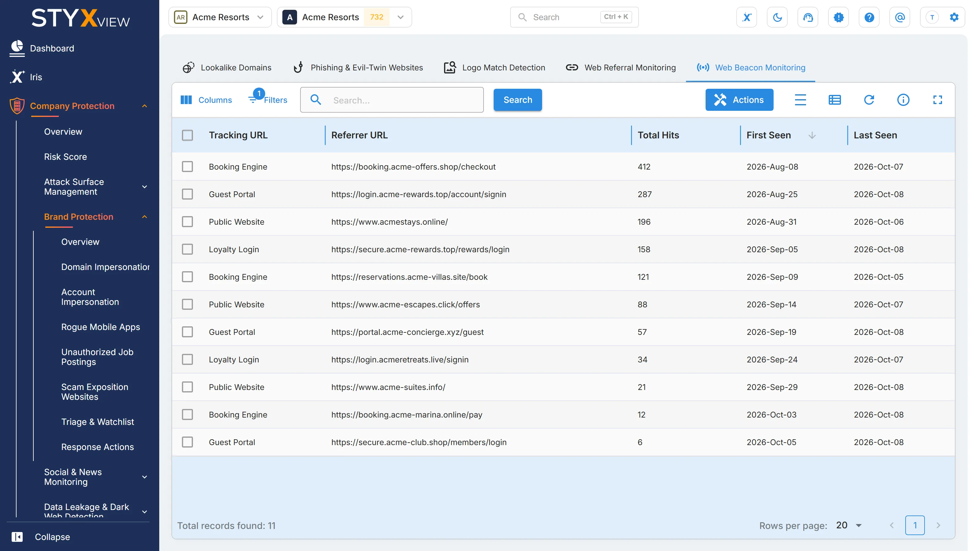Switch to Phishing & Evil-Twin Websites tab
This screenshot has width=980, height=551.
coord(358,67)
